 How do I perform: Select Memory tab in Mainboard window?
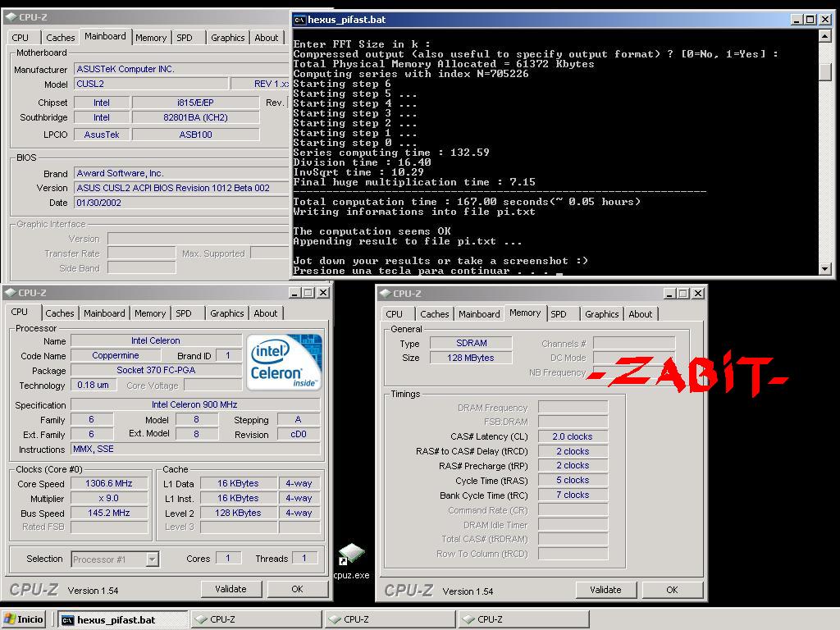coord(151,38)
